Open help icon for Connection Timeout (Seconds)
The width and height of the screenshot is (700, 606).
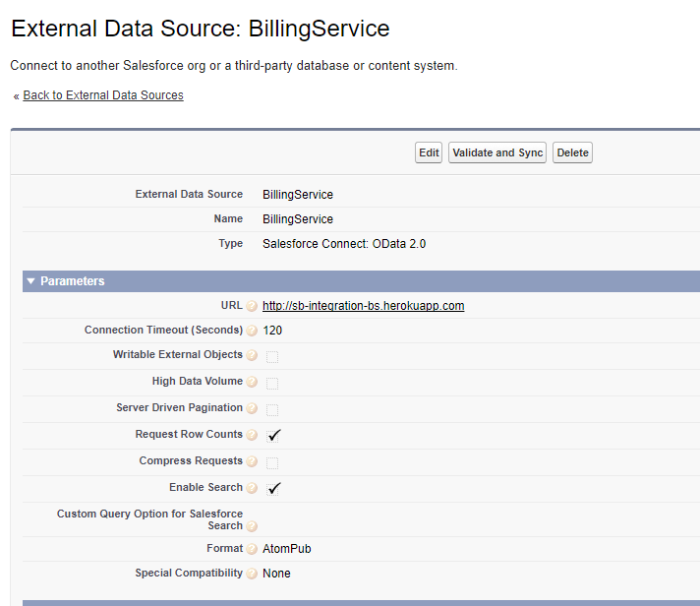pos(252,331)
